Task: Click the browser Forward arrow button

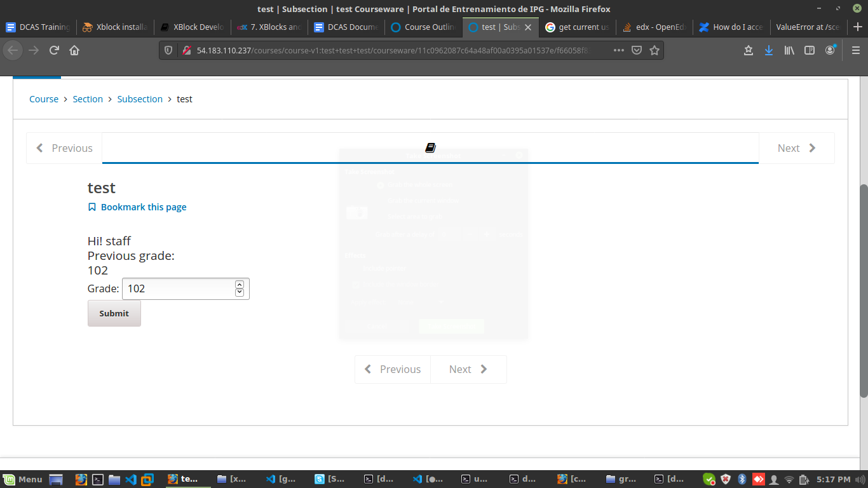Action: click(34, 50)
